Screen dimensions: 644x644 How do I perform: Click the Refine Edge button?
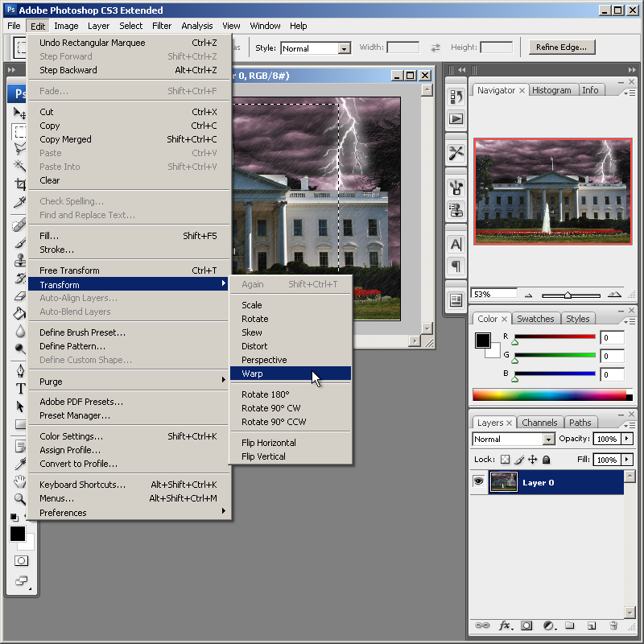tap(561, 47)
